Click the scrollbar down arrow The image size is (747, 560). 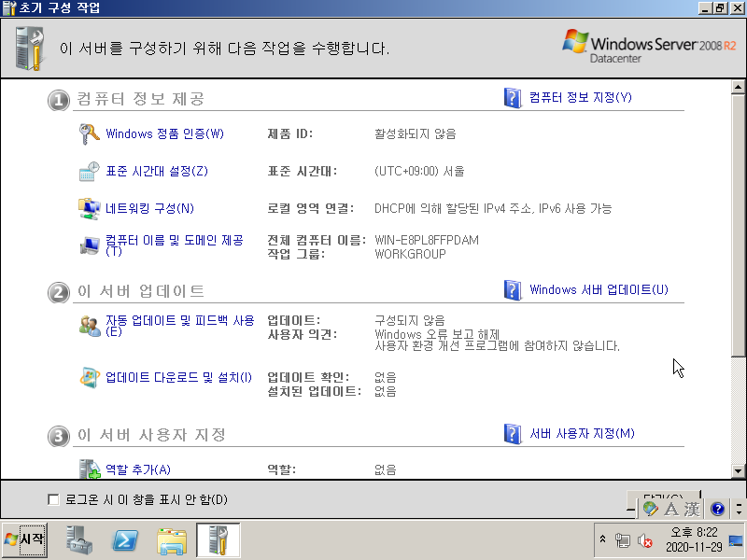pyautogui.click(x=738, y=471)
